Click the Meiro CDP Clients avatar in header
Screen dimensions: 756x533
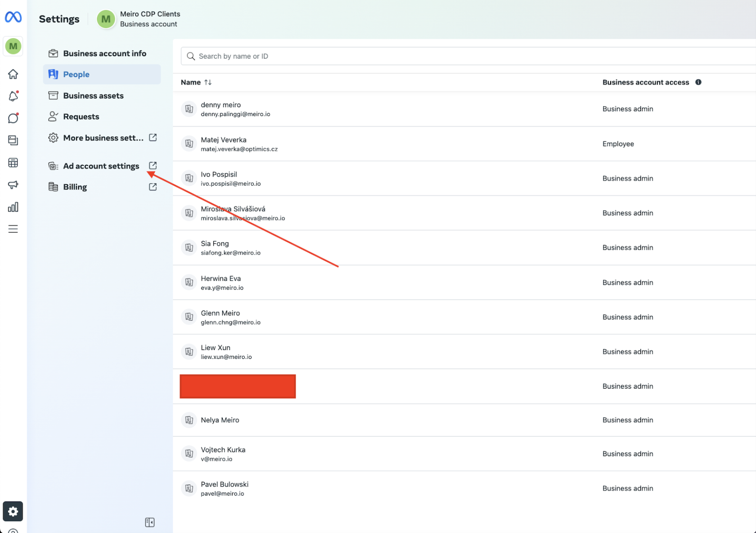click(106, 19)
